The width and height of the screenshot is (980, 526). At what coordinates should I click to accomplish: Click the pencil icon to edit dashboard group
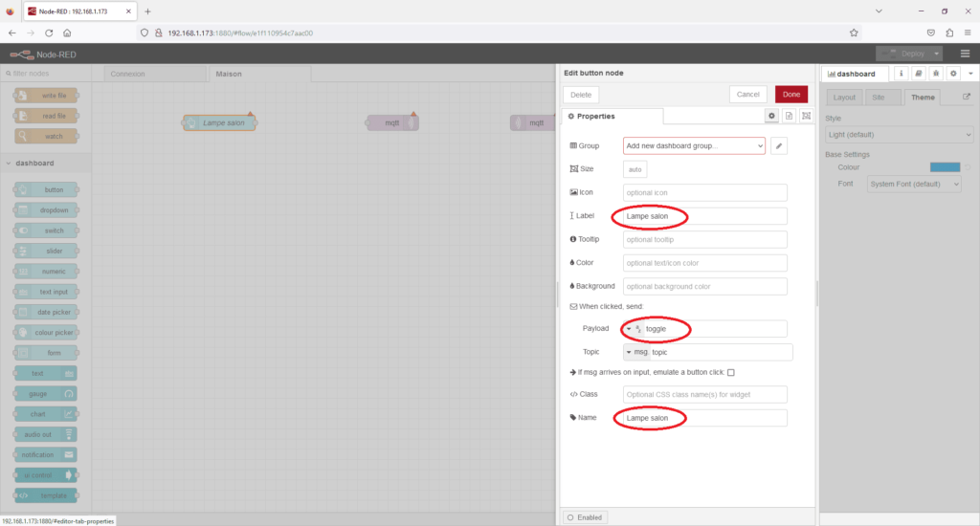779,146
